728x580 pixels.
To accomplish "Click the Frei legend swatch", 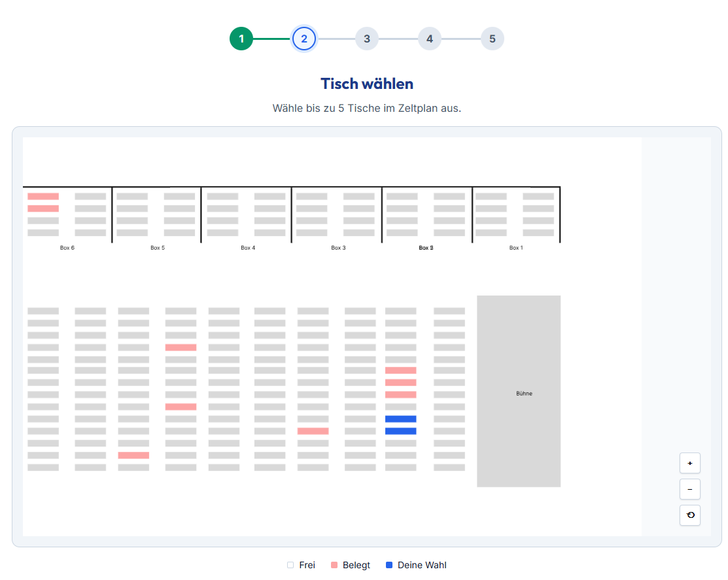I will coord(290,565).
